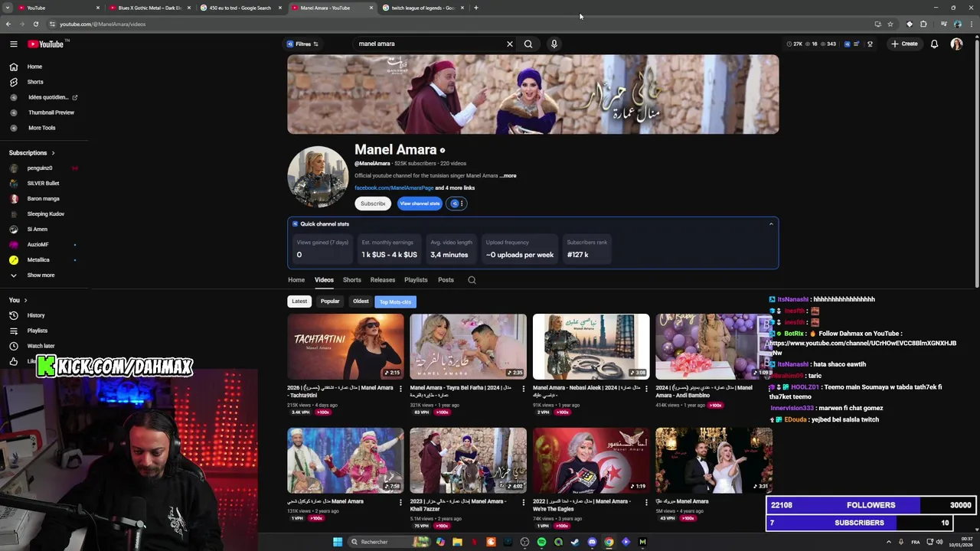Open options menu for Nebssi Aleek video

[x=646, y=389]
